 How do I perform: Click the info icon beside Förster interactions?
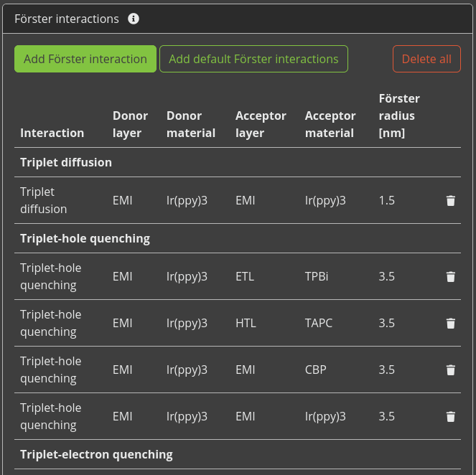pyautogui.click(x=134, y=19)
